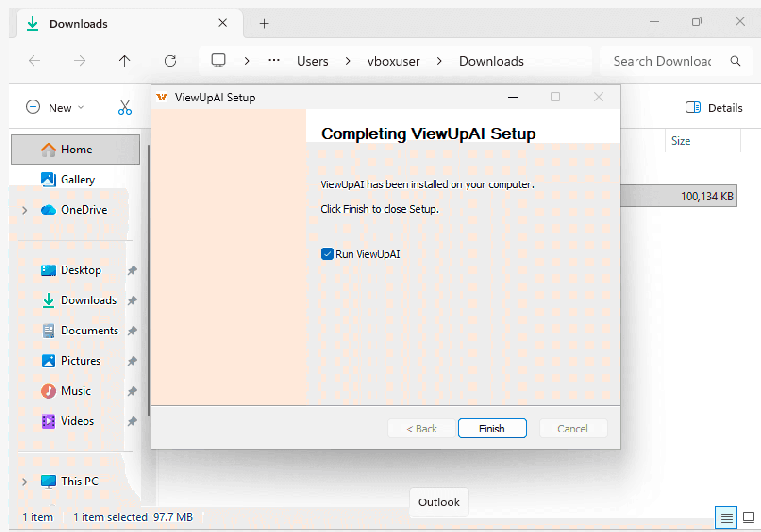Unpin Desktop using its pin icon
This screenshot has width=761, height=532.
point(132,270)
